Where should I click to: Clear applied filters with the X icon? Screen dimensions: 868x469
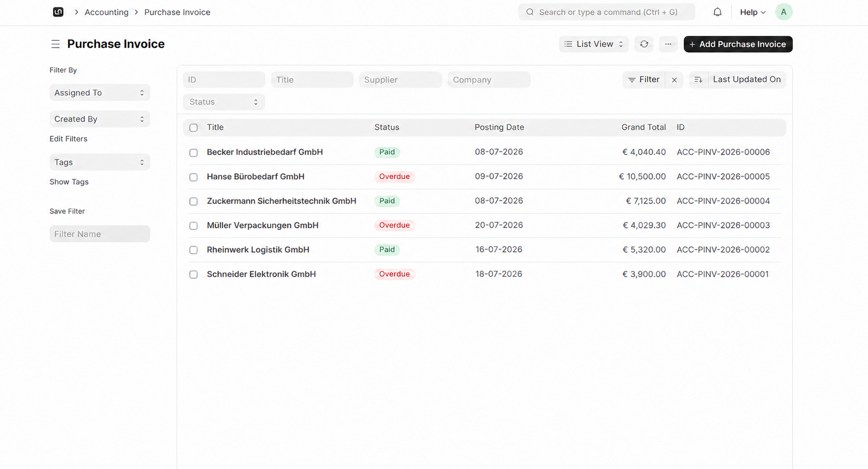coord(674,80)
